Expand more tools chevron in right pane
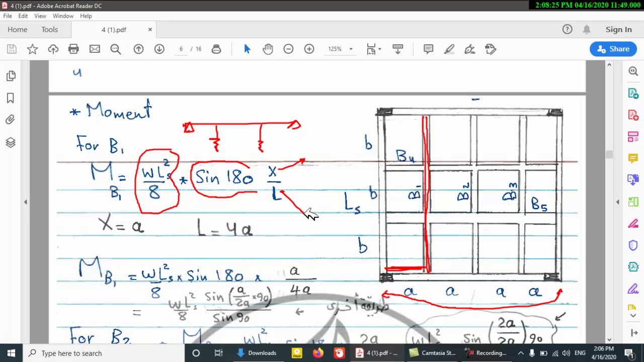This screenshot has height=362, width=644. 633,316
